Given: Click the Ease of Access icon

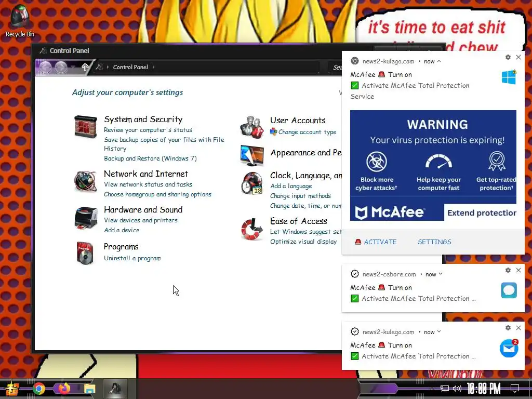Looking at the screenshot, I should pos(252,229).
